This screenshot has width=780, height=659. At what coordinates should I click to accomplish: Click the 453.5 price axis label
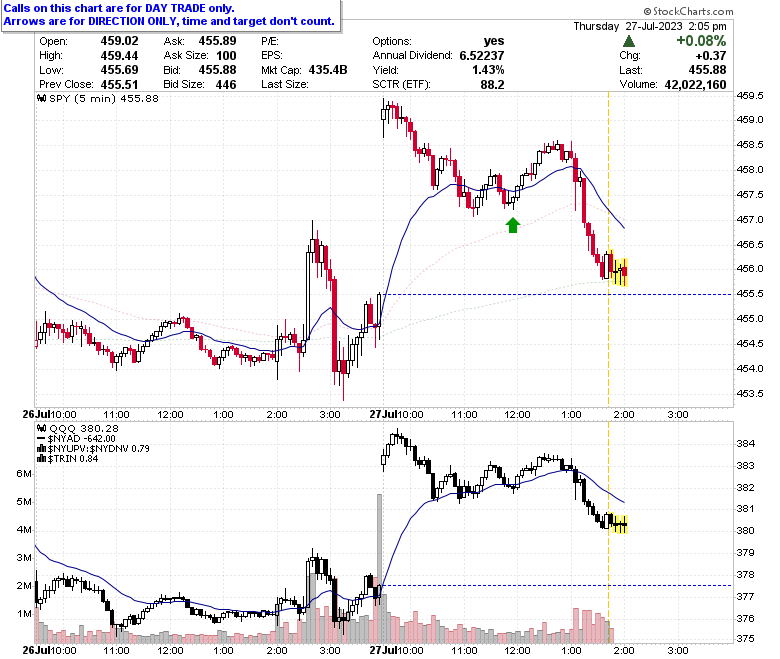[750, 393]
